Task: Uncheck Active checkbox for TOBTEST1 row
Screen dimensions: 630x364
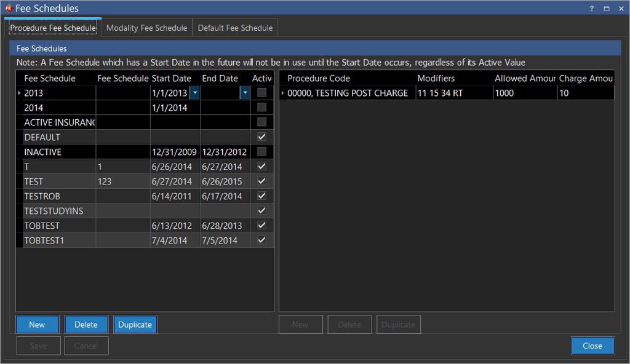Action: [x=262, y=240]
